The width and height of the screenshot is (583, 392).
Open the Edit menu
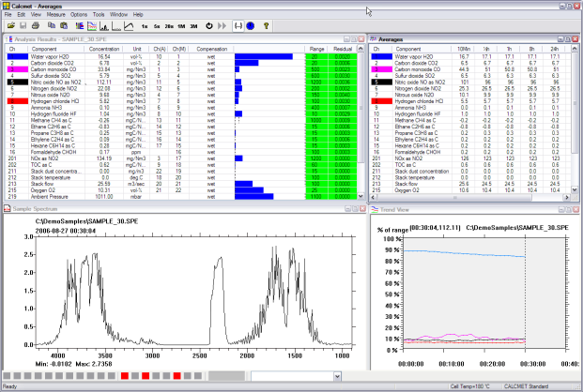tap(22, 14)
